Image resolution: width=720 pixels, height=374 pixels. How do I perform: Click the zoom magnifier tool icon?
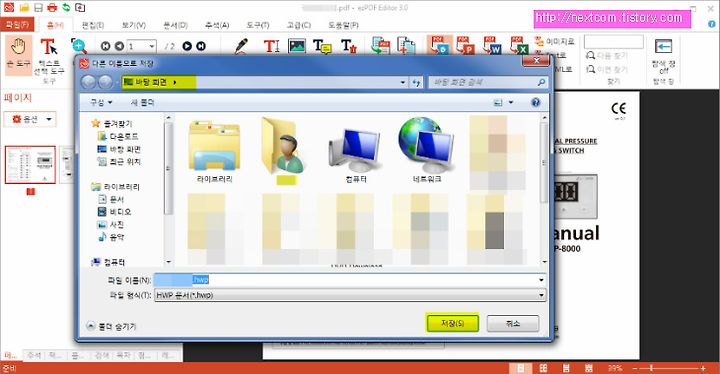pyautogui.click(x=79, y=46)
